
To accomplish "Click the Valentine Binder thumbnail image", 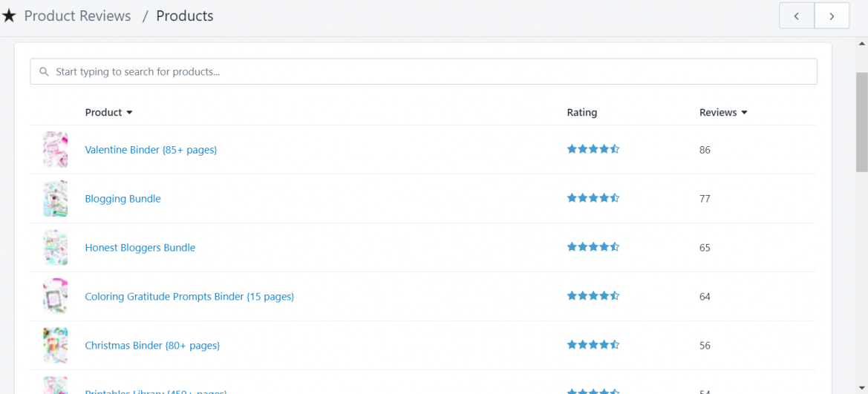I will [x=56, y=149].
